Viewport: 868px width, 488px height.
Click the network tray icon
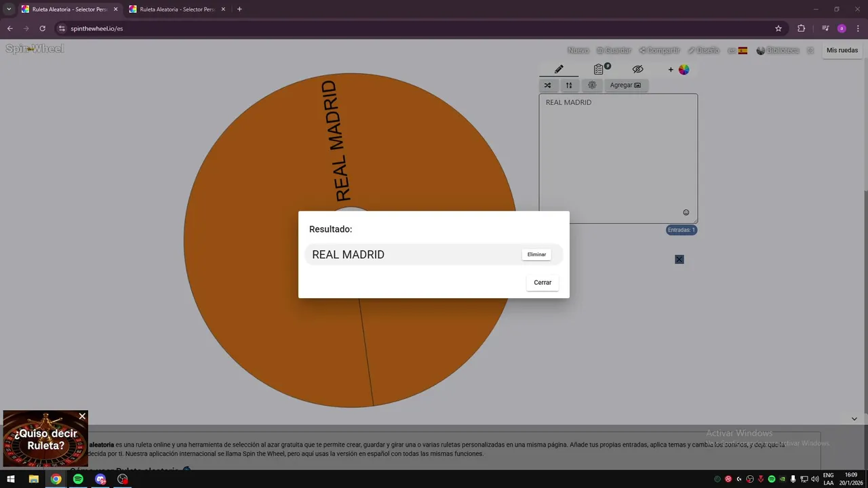pos(804,479)
